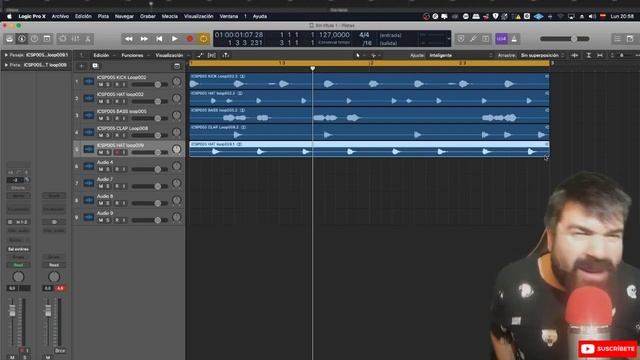Click the duplicate track button
Image resolution: width=640 pixels, height=360 pixels.
point(95,66)
